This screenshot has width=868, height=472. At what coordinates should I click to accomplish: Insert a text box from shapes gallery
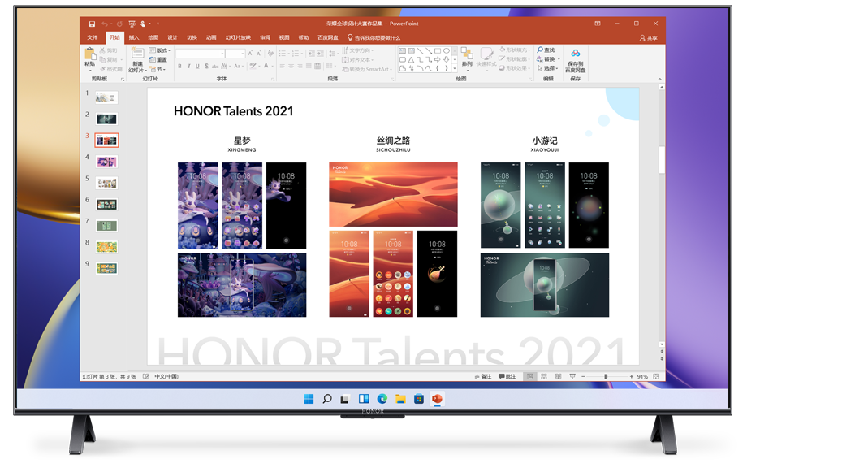403,51
